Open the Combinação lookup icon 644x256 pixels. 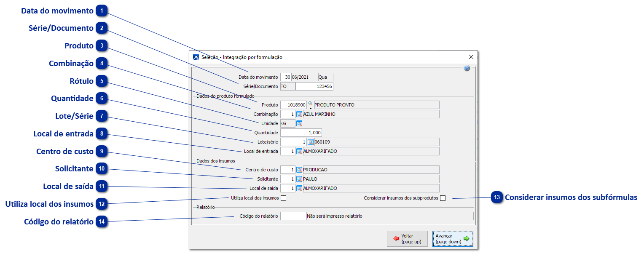(299, 114)
